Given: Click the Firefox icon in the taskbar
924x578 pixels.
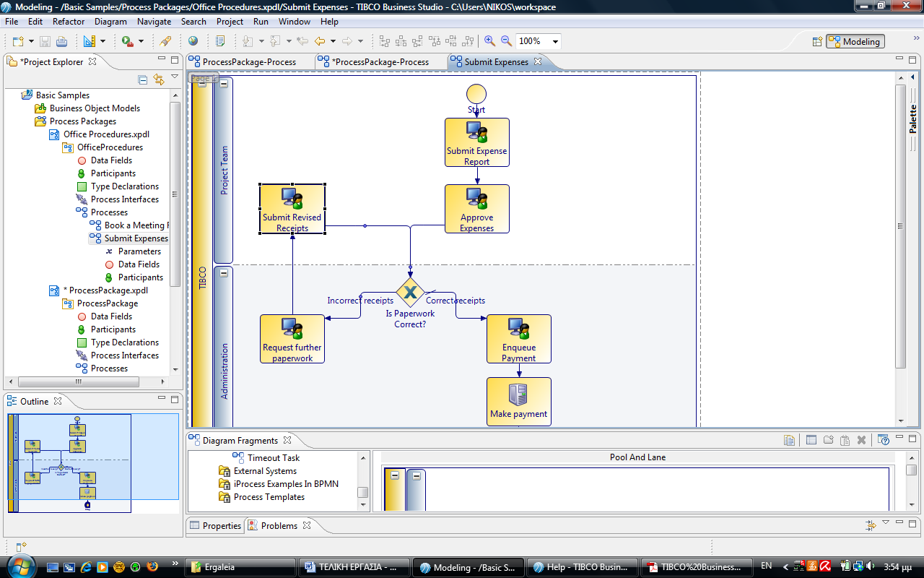Looking at the screenshot, I should (x=152, y=566).
